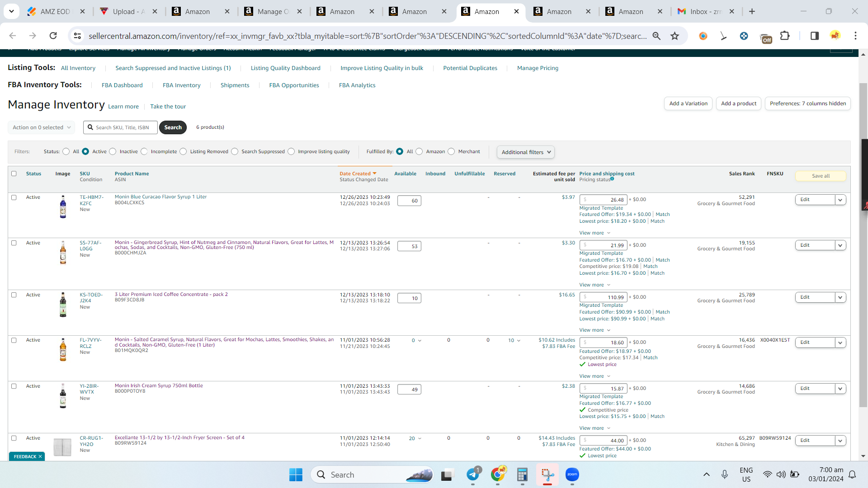Select the Search Suppressed filter radio
This screenshot has width=868, height=488.
235,151
